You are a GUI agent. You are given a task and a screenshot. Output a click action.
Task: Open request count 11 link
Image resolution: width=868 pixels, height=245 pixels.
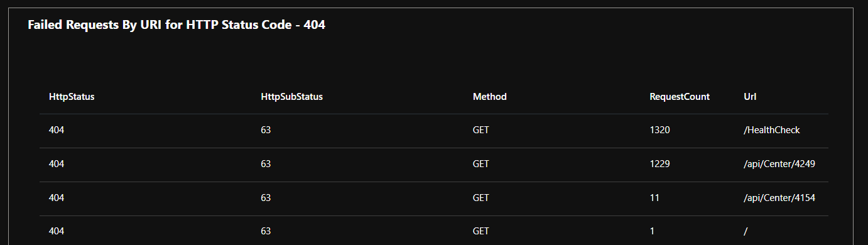pyautogui.click(x=654, y=198)
